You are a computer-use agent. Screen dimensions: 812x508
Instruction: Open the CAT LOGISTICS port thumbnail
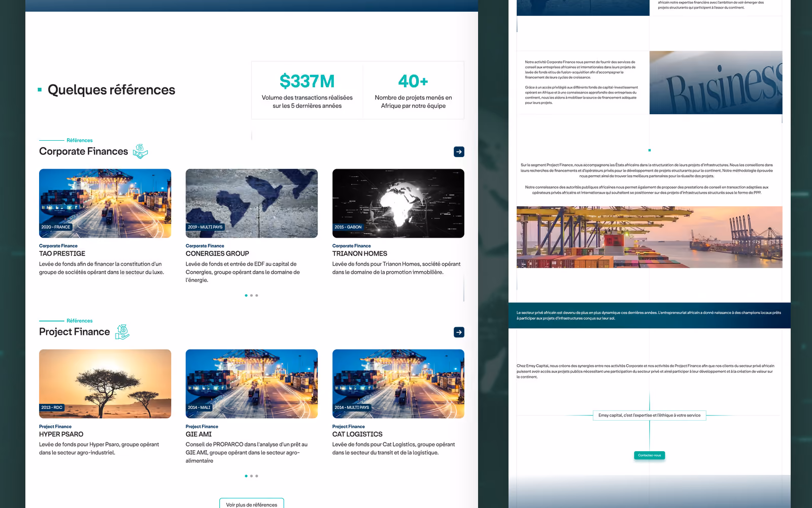[398, 384]
